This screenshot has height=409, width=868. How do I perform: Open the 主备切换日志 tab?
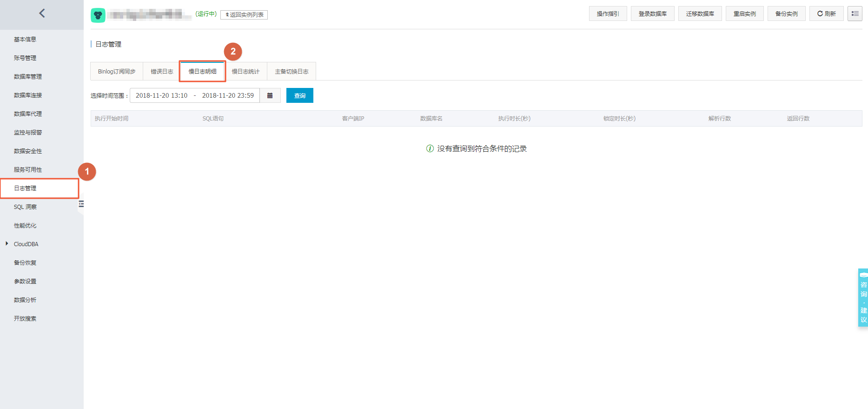tap(292, 71)
